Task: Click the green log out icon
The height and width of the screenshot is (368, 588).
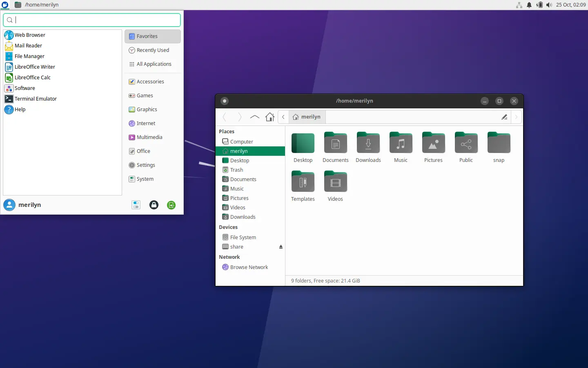Action: 171,205
